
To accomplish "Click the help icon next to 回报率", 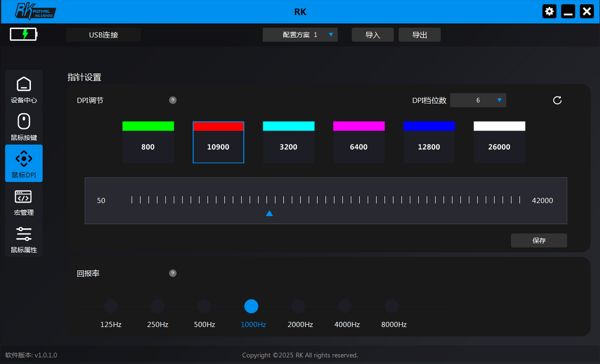I will tap(172, 273).
